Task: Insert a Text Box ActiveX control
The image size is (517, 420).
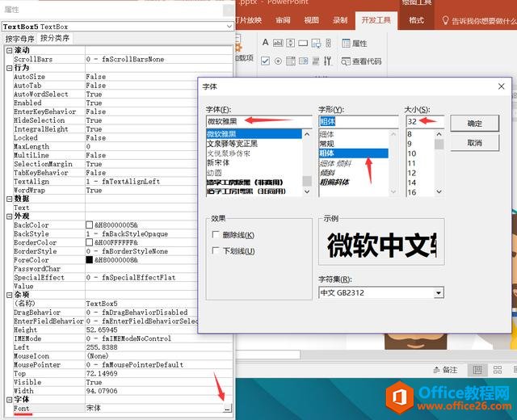Action: (x=278, y=43)
